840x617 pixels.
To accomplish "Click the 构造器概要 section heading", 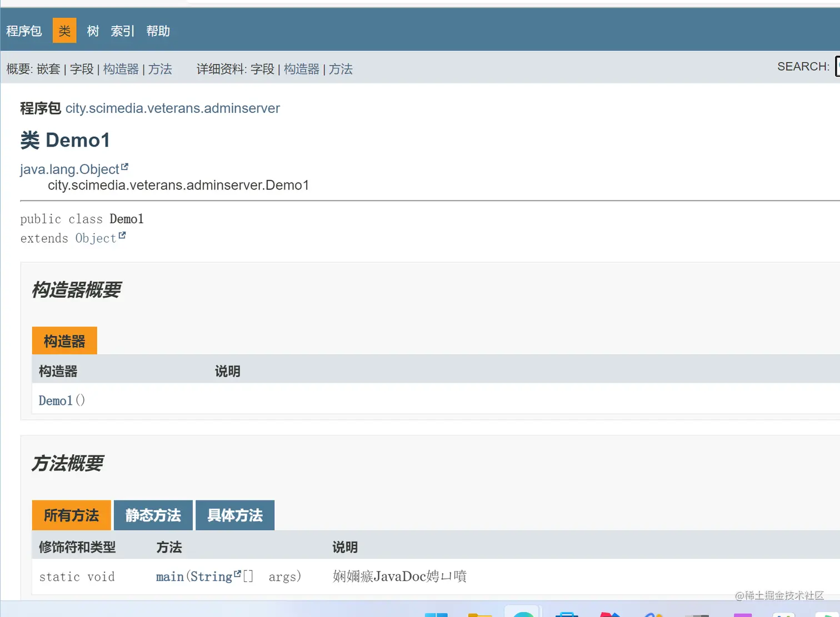I will [x=76, y=290].
